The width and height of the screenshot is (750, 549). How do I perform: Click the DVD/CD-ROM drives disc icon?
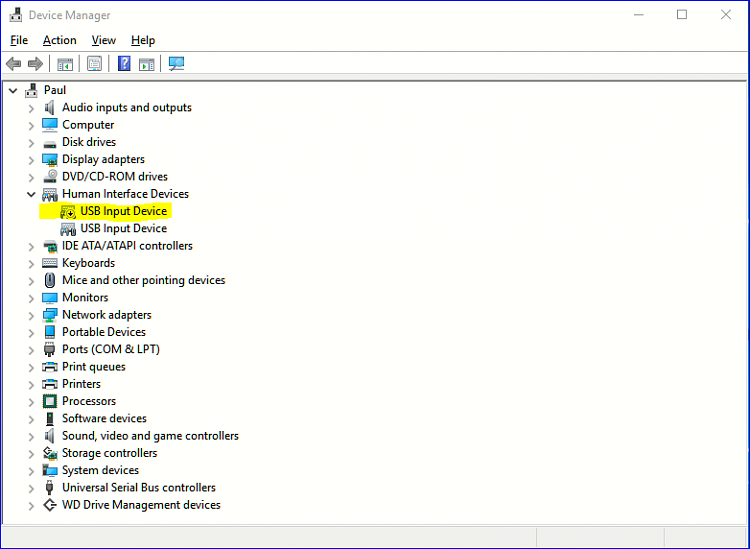pos(50,176)
